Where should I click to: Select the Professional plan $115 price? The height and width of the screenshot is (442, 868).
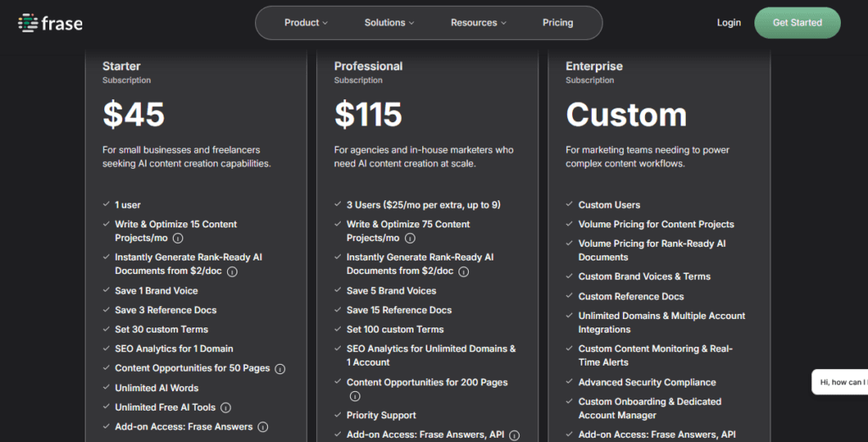pos(368,115)
